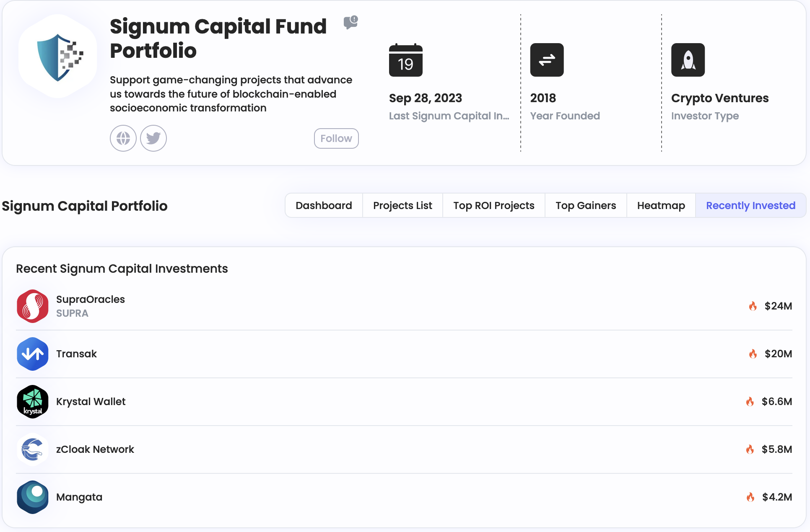Click the Signum Capital shield logo
Image resolution: width=810 pixels, height=532 pixels.
coord(58,57)
